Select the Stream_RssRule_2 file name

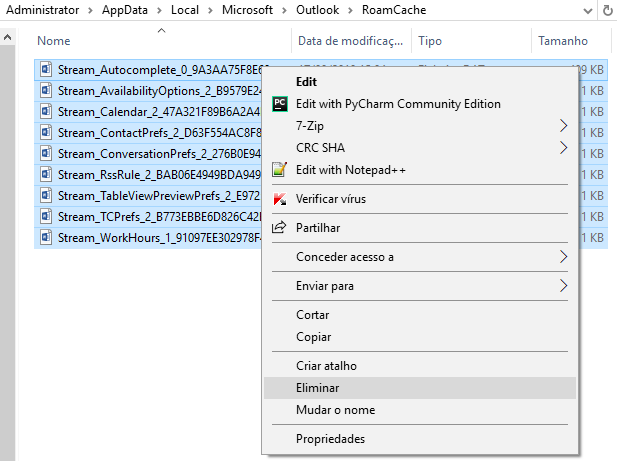point(159,175)
